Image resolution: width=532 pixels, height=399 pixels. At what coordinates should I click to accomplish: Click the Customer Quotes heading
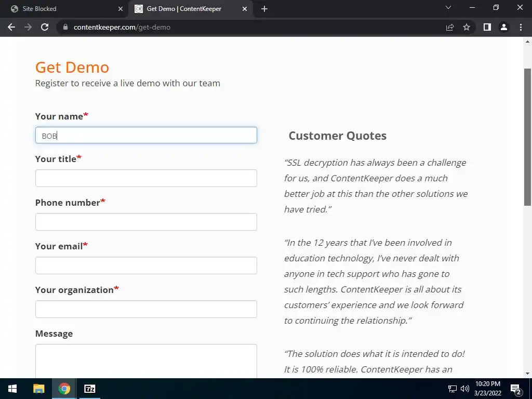tap(337, 136)
